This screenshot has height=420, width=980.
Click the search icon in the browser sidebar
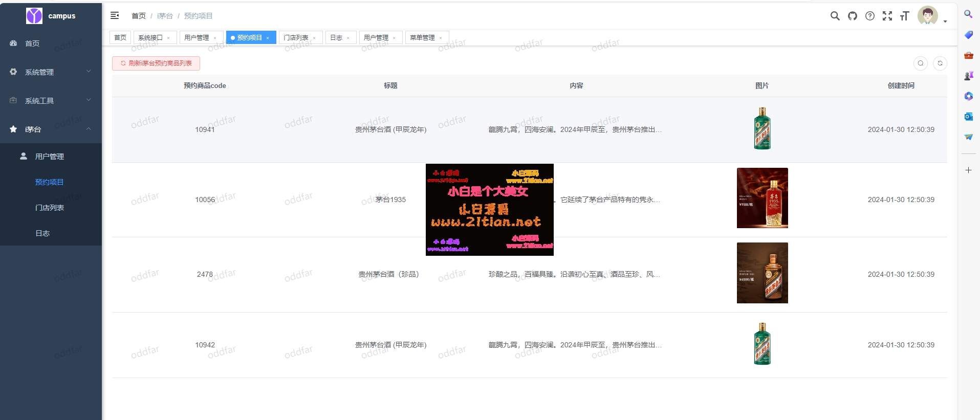coord(968,14)
